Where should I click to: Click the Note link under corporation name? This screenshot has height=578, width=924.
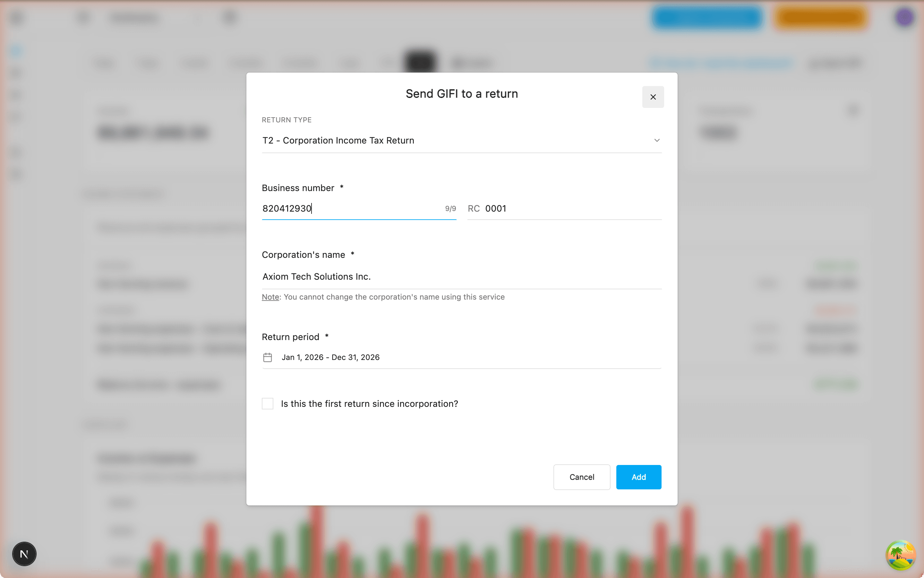(270, 297)
